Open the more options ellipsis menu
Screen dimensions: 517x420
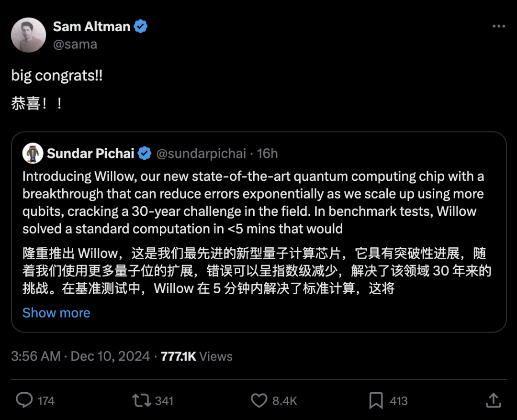[498, 26]
